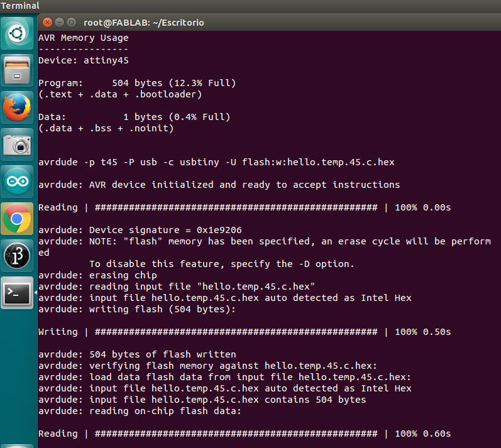The width and height of the screenshot is (501, 448).
Task: Open the camera screenshot app icon
Action: pos(17,145)
